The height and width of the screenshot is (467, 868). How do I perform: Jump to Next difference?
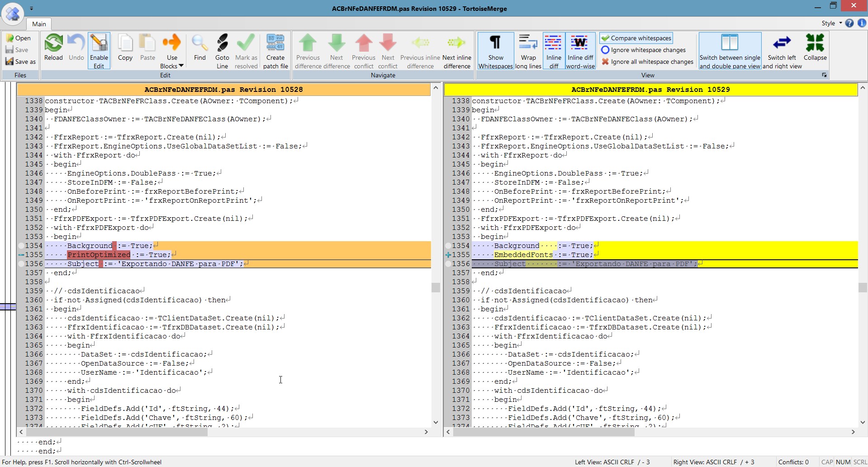[336, 51]
